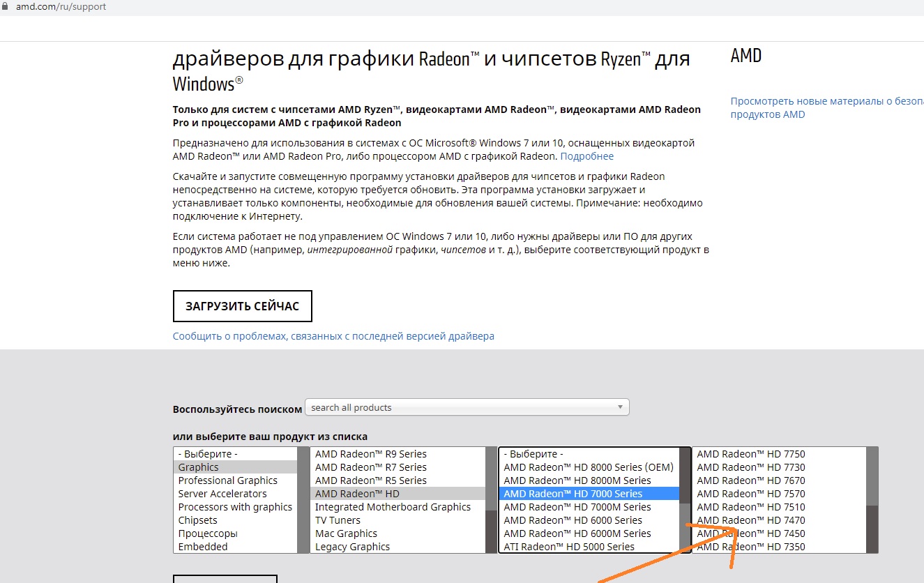Select Processors with graphics category
The image size is (924, 583).
point(235,507)
